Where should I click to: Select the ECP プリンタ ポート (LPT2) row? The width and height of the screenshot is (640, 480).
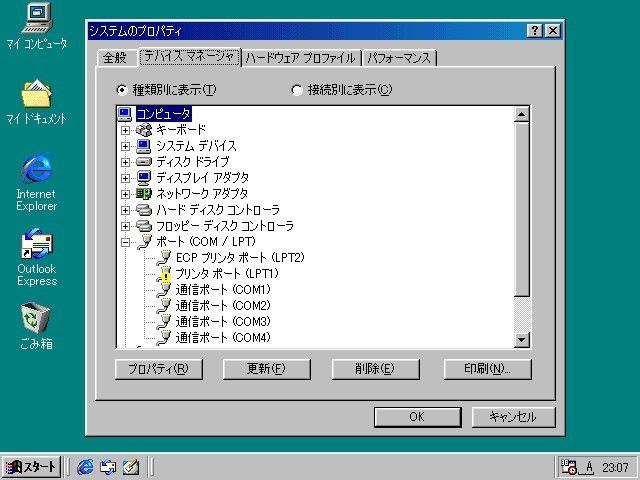tap(240, 258)
